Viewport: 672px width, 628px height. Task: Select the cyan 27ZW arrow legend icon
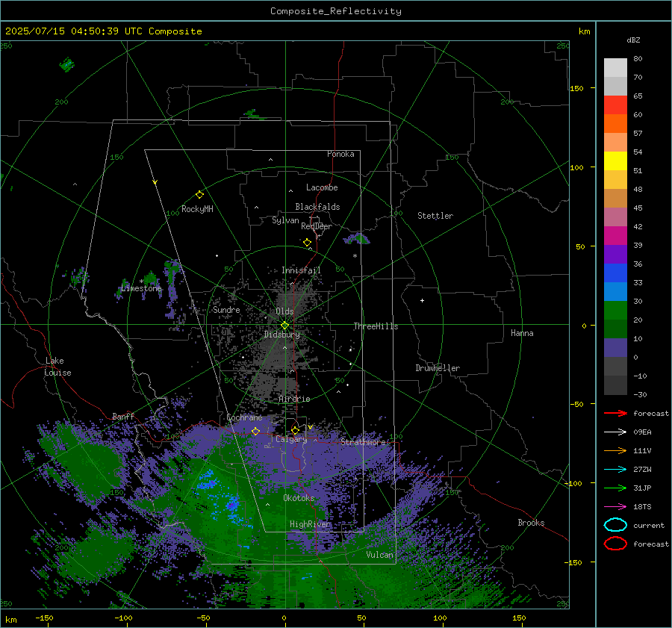click(615, 470)
